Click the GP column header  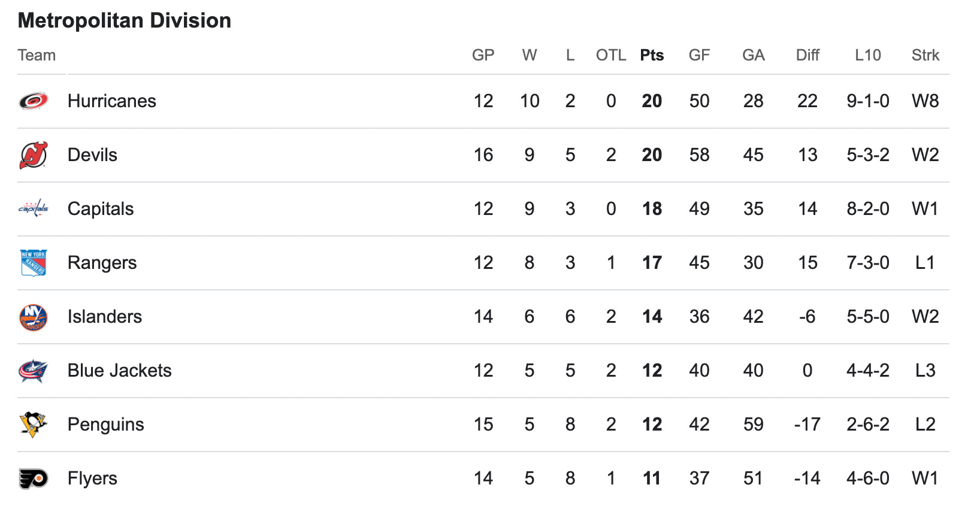point(483,55)
